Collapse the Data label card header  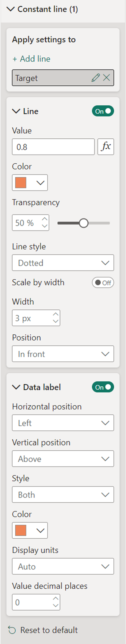pyautogui.click(x=37, y=387)
